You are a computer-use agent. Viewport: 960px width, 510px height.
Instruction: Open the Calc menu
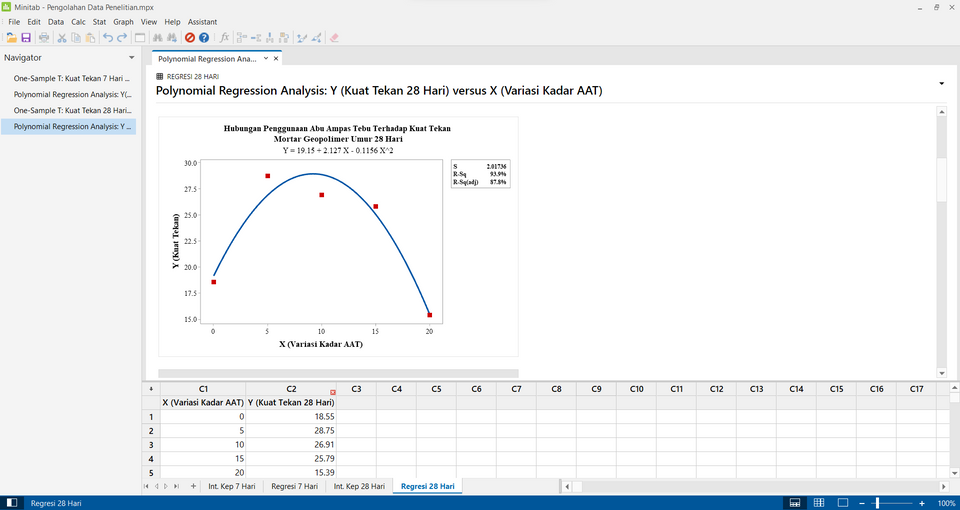(78, 21)
